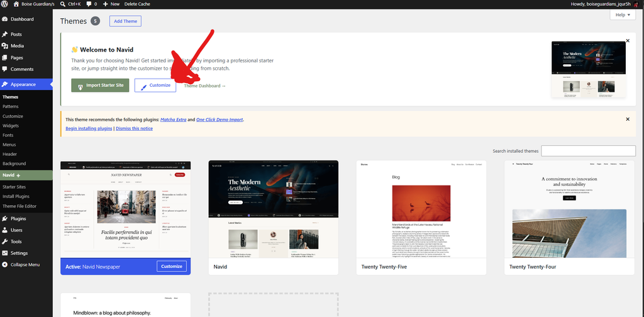Open the Background submenu item
The height and width of the screenshot is (317, 644).
[14, 164]
